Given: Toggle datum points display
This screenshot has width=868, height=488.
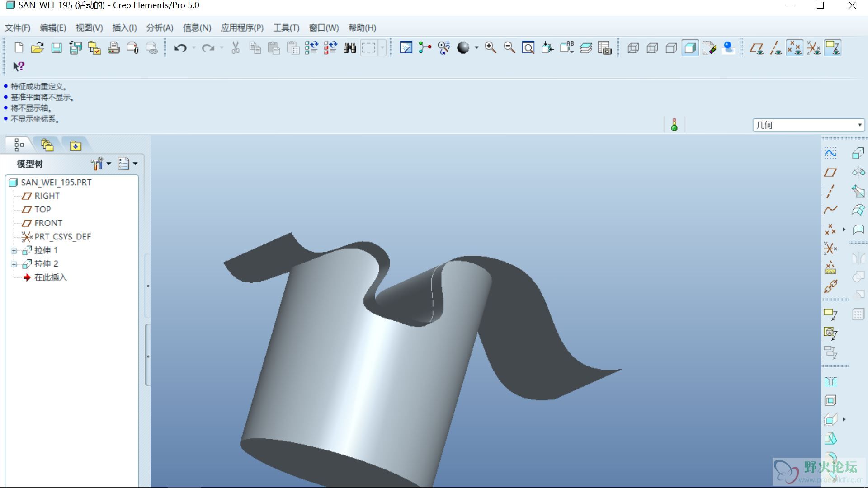Looking at the screenshot, I should pos(794,48).
